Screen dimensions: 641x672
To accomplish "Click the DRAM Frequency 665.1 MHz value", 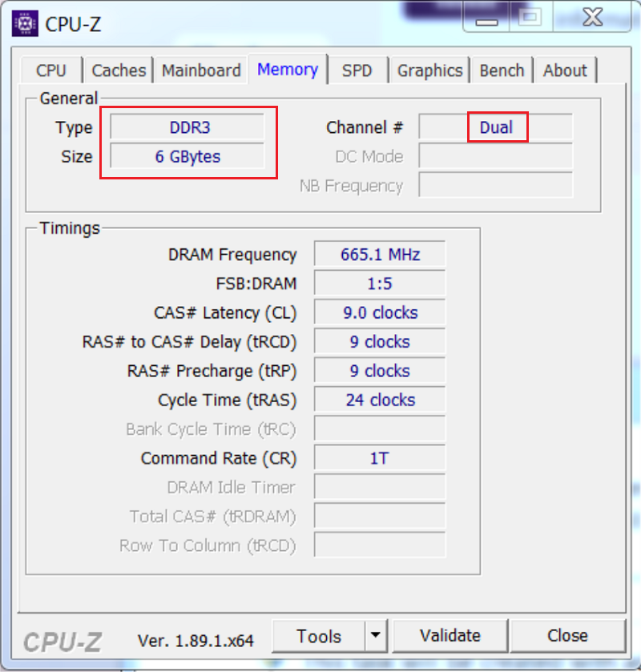I will [x=380, y=255].
